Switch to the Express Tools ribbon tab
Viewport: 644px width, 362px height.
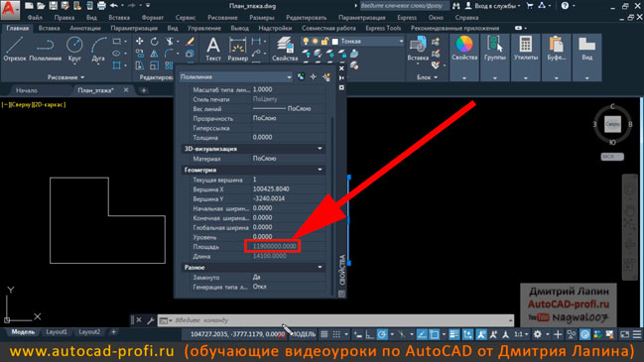click(383, 28)
